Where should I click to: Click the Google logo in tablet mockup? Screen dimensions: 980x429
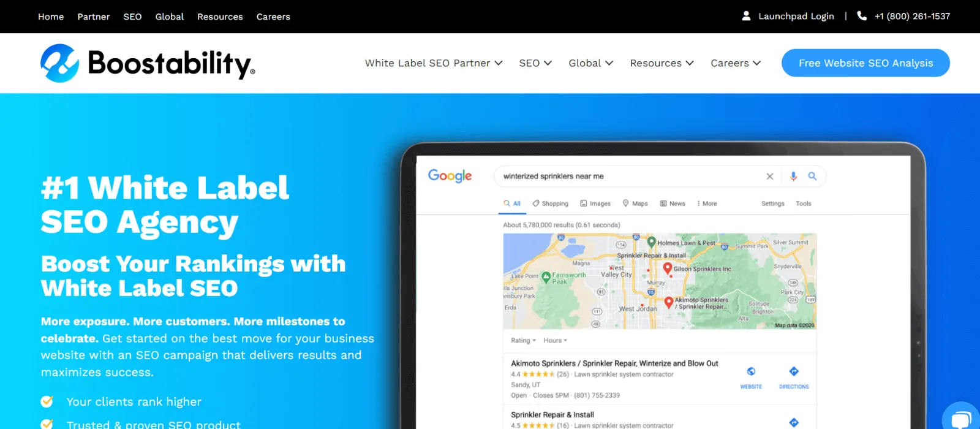pyautogui.click(x=450, y=176)
